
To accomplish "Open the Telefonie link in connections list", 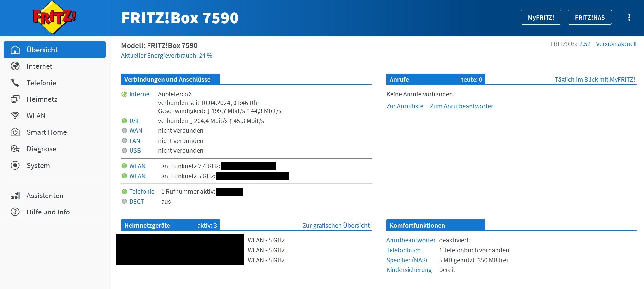I will point(142,192).
